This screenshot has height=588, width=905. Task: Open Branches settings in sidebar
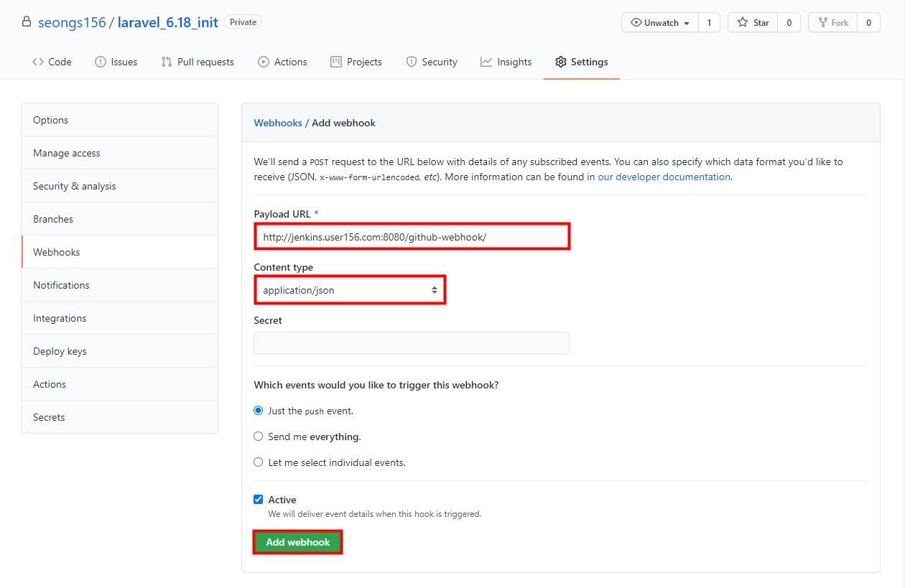coord(120,219)
